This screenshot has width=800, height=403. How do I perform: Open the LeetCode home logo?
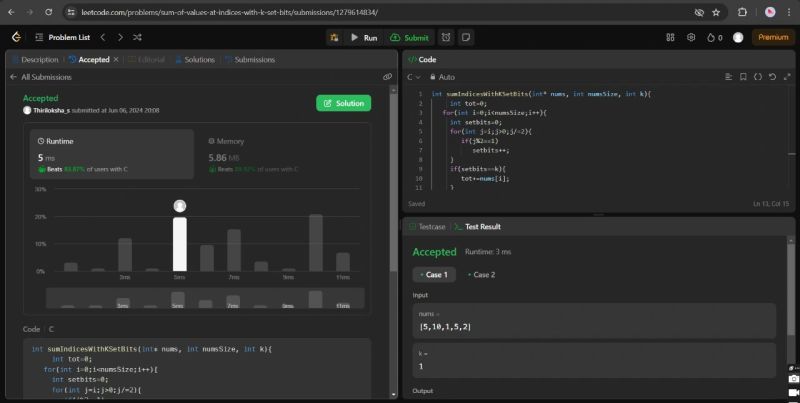click(x=16, y=37)
